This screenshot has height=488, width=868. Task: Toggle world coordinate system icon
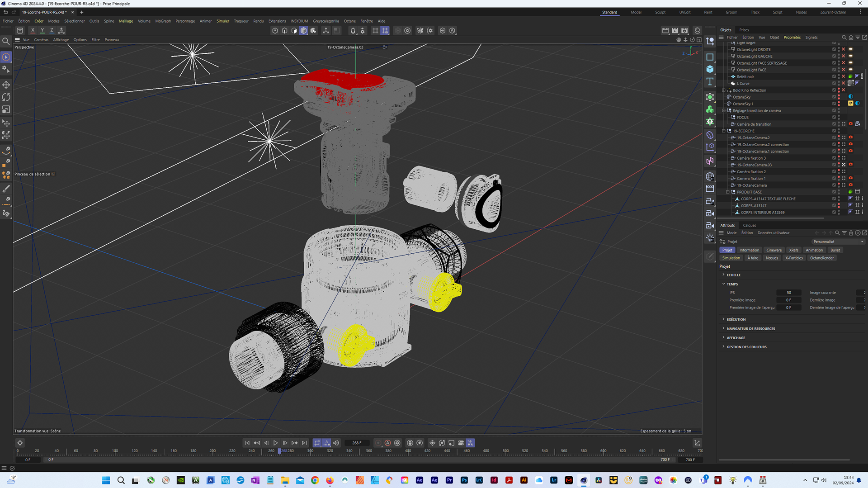coord(61,31)
